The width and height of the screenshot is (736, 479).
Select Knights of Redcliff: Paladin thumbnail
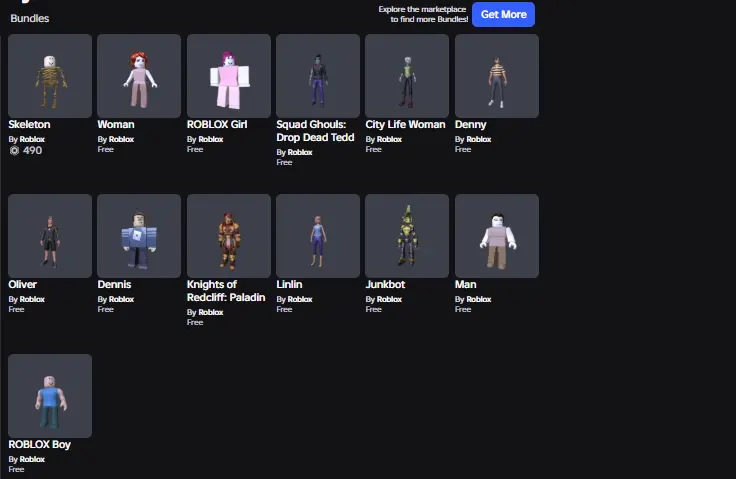(x=228, y=236)
